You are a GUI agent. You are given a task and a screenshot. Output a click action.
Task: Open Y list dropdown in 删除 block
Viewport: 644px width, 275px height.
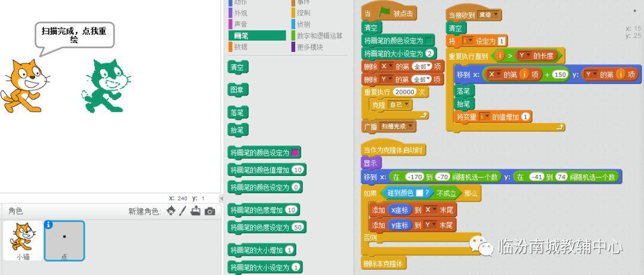click(386, 79)
